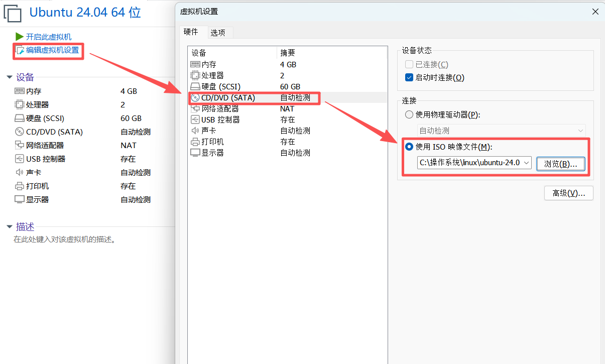Click the 高级(V)... button
Image resolution: width=605 pixels, height=364 pixels.
pos(569,193)
